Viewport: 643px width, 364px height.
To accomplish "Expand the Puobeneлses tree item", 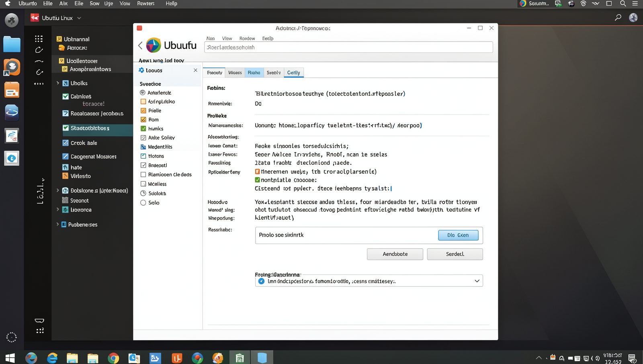I will tap(57, 224).
